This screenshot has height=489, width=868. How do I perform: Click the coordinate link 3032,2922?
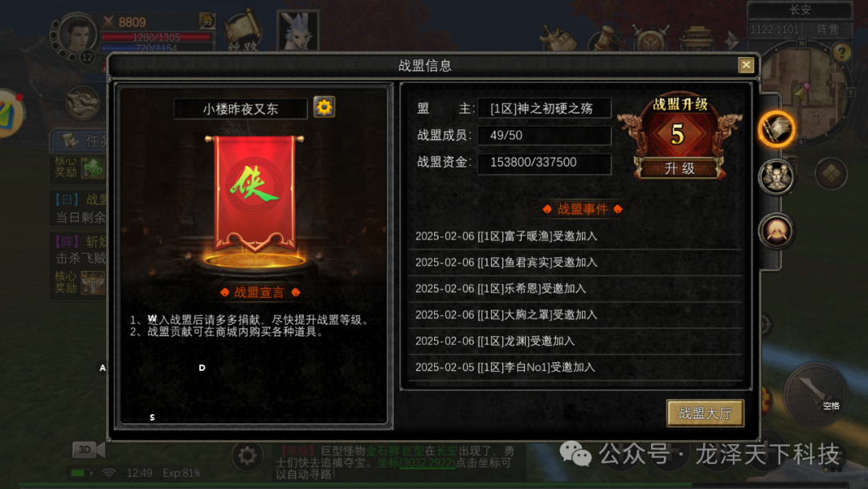(428, 463)
